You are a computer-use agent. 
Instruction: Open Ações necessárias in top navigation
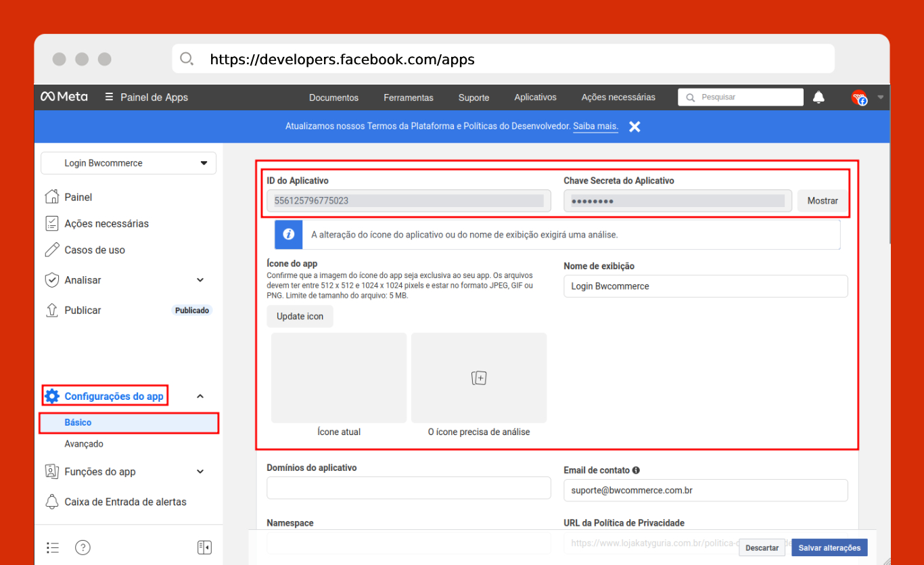click(618, 97)
